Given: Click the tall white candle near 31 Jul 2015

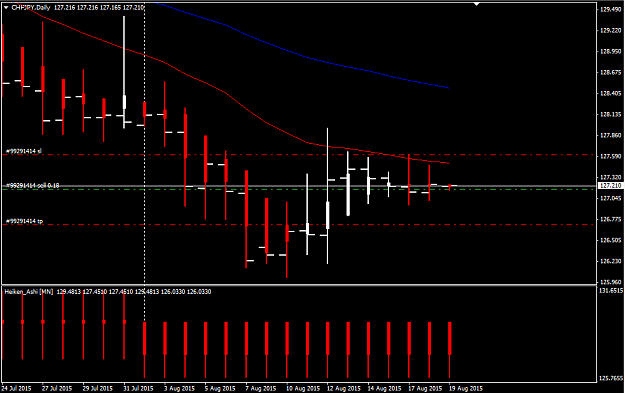Looking at the screenshot, I should 124,72.
